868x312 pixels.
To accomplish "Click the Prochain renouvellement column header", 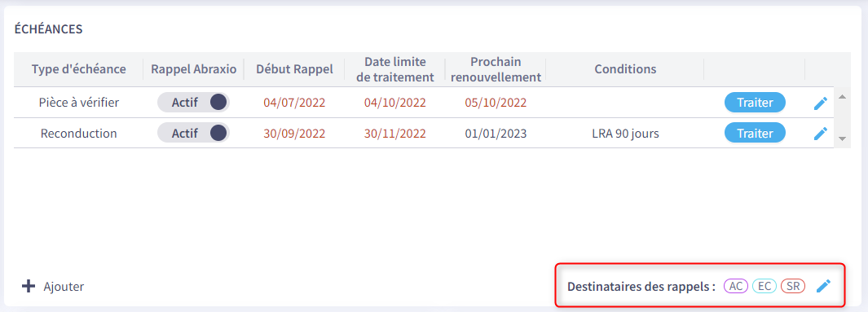I will (496, 69).
